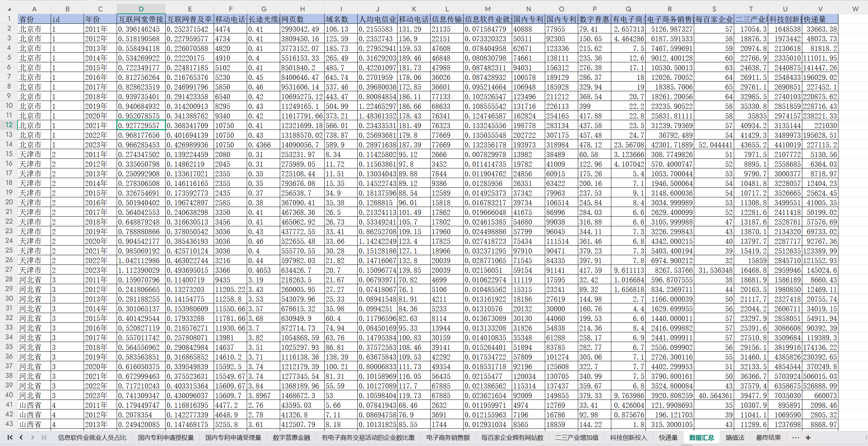This screenshot has height=446, width=868.
Task: Jump to the last sheet tab arrow
Action: (x=44, y=437)
